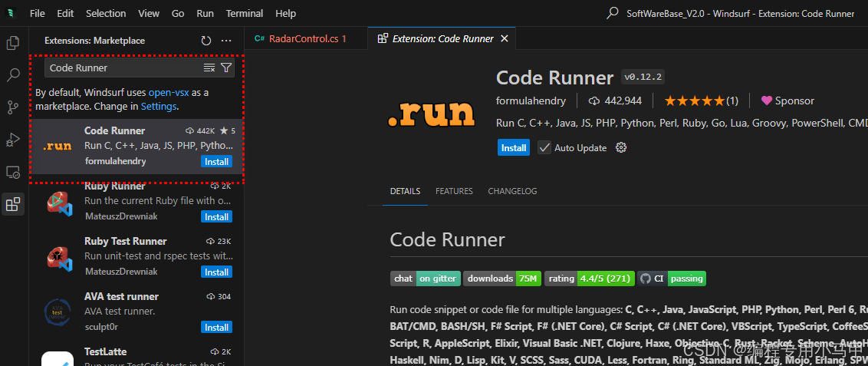Open the Help menu
The width and height of the screenshot is (868, 366).
(x=286, y=13)
